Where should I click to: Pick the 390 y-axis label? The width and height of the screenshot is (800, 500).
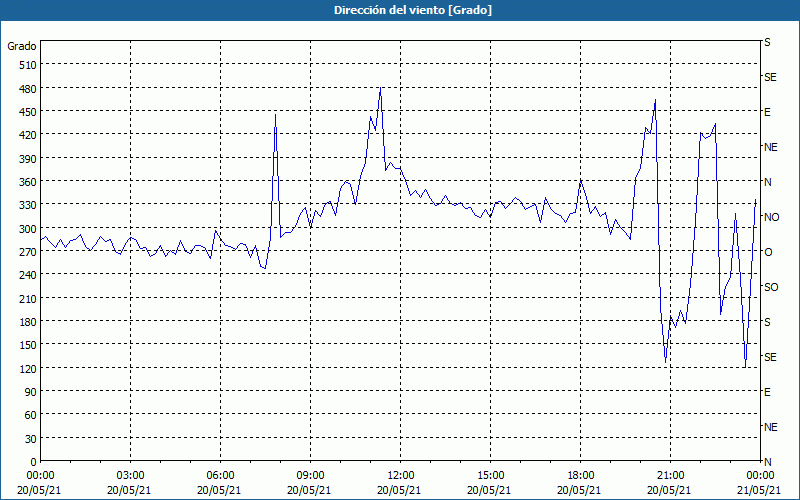pos(28,159)
